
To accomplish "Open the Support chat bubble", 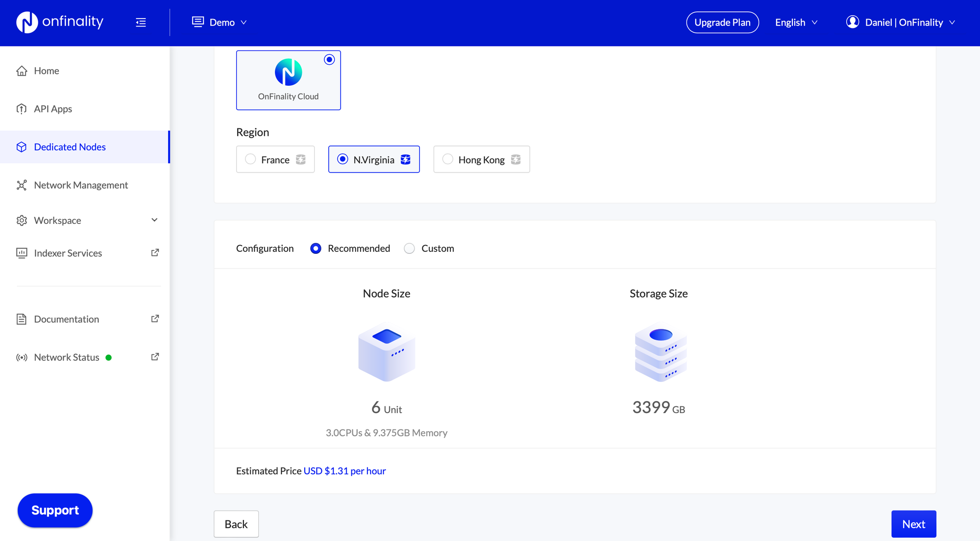I will tap(54, 510).
